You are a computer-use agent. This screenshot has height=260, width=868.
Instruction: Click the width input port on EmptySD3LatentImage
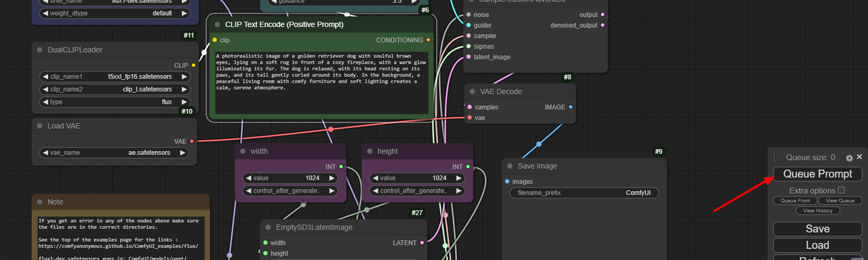pos(265,242)
